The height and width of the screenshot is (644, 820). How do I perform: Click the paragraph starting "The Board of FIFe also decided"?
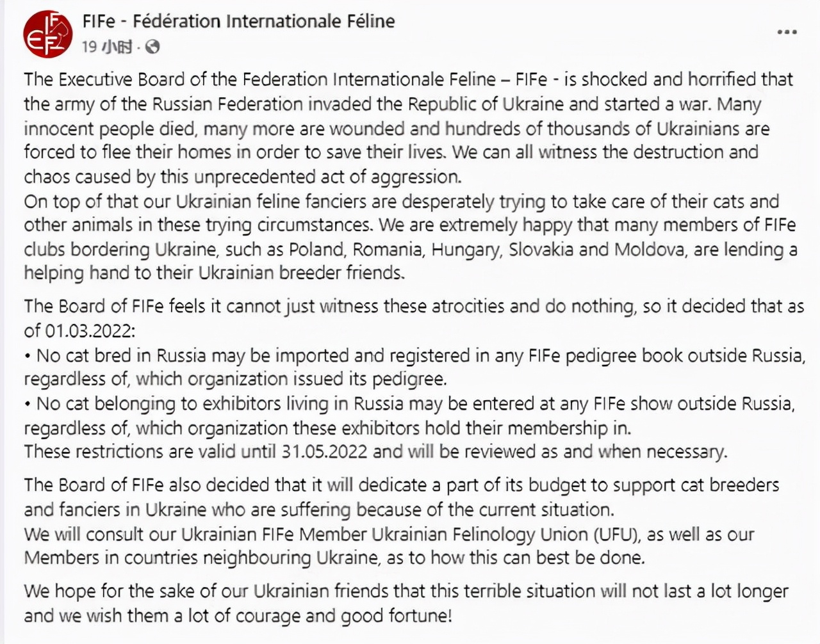click(x=402, y=497)
